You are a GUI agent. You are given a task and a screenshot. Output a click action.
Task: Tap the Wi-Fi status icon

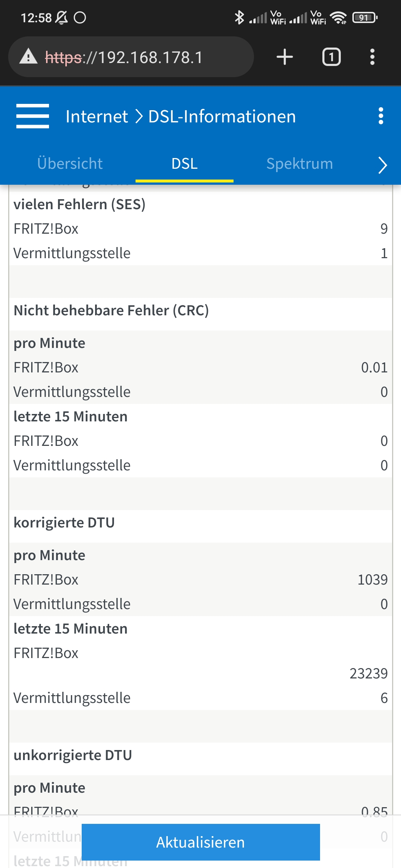click(x=338, y=17)
